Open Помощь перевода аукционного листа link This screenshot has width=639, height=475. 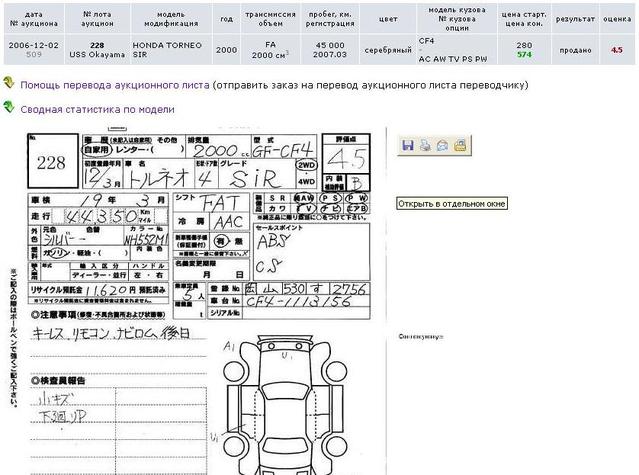[115, 85]
